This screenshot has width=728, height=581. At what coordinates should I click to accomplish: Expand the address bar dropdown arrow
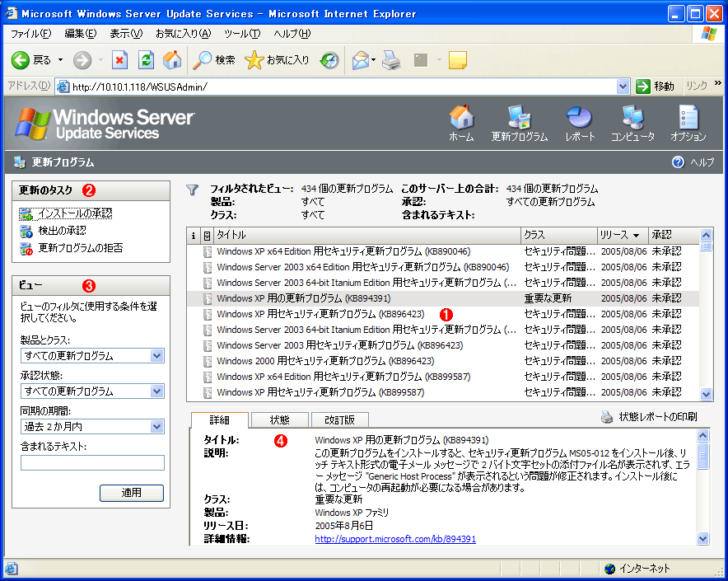point(623,87)
